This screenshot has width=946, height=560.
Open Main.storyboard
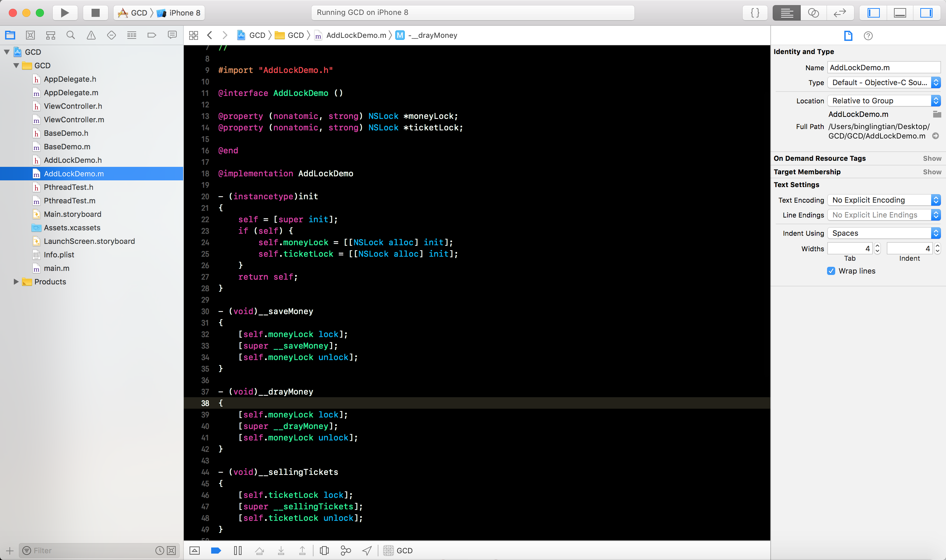click(x=73, y=214)
